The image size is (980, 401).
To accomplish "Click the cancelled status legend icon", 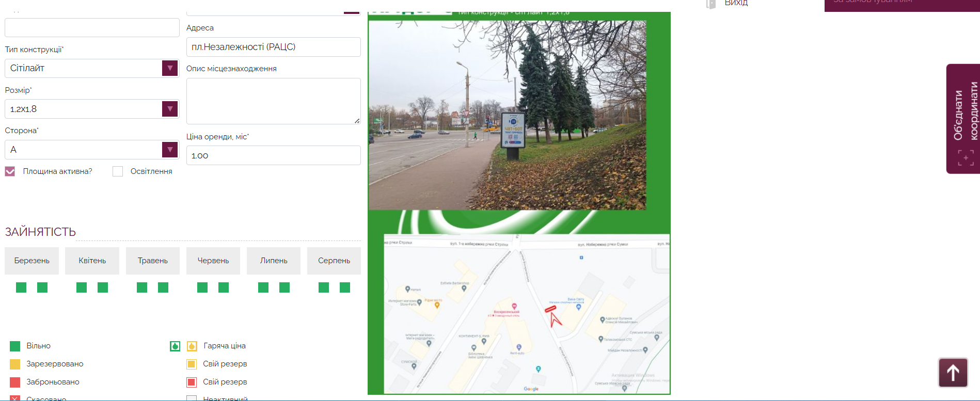I will [x=15, y=398].
